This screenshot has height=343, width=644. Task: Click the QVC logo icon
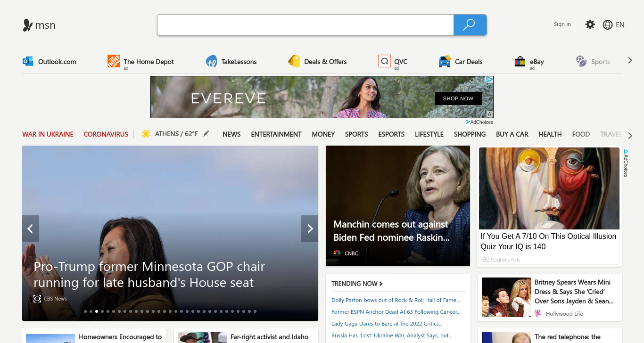click(x=384, y=61)
